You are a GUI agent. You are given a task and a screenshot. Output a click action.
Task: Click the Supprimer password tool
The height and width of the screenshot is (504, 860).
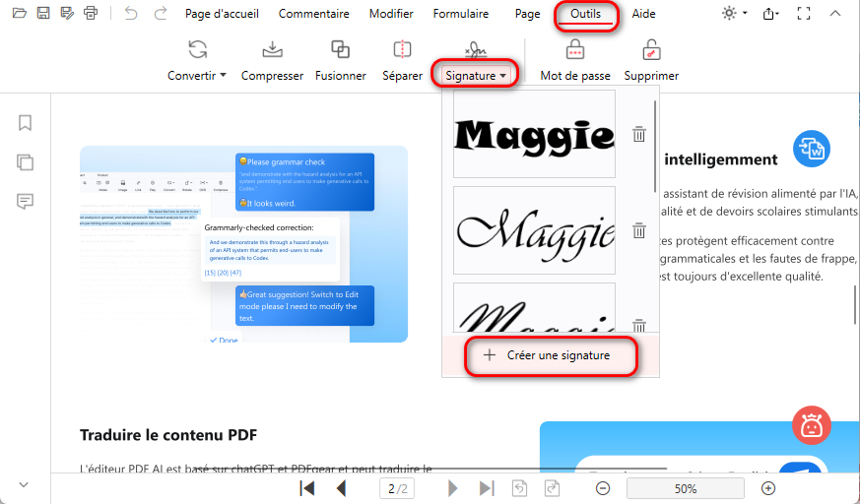(x=651, y=60)
